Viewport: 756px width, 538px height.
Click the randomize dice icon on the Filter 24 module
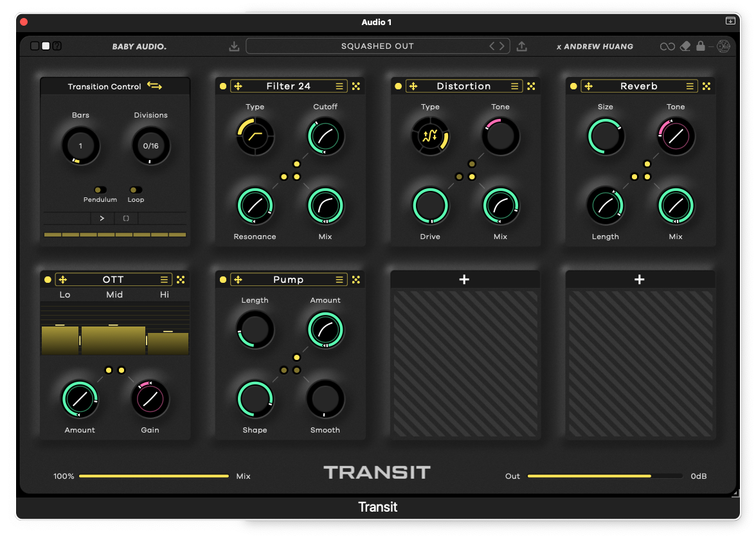tap(356, 86)
